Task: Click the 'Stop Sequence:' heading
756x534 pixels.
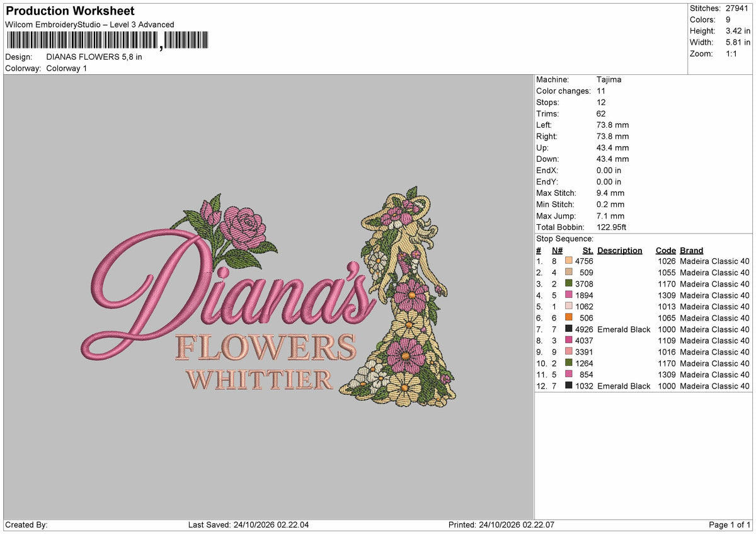Action: [x=564, y=239]
